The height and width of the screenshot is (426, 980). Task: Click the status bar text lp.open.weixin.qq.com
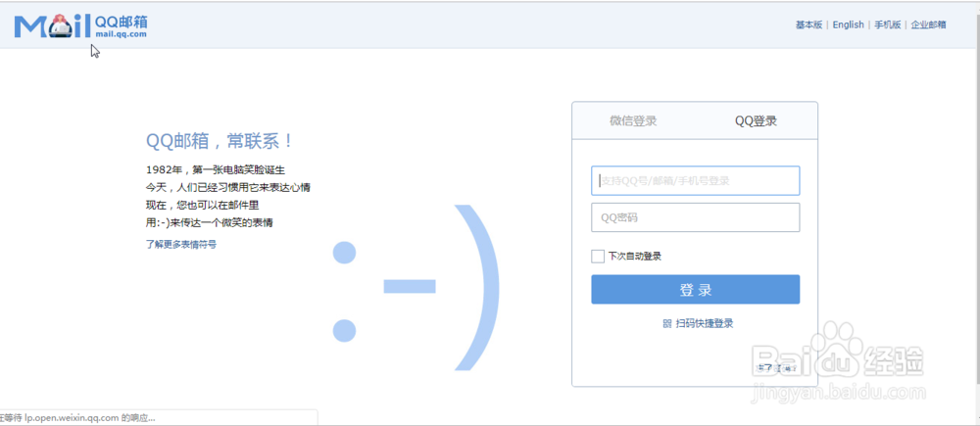(x=72, y=418)
